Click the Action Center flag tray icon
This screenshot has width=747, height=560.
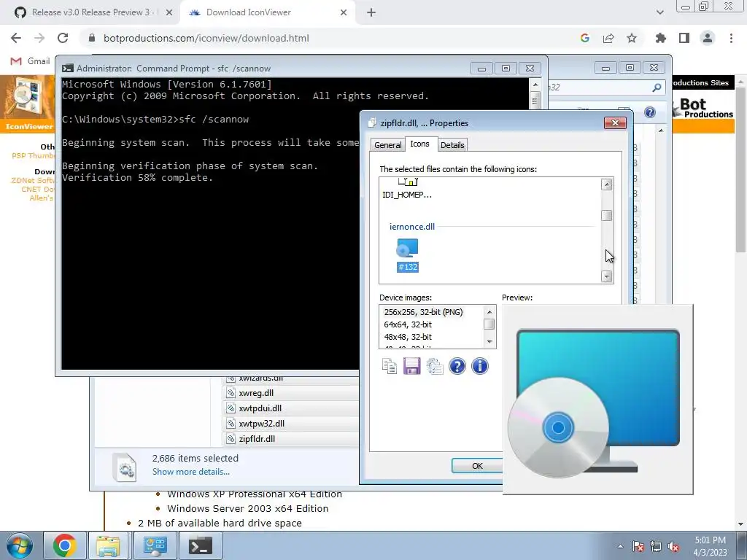pos(638,546)
